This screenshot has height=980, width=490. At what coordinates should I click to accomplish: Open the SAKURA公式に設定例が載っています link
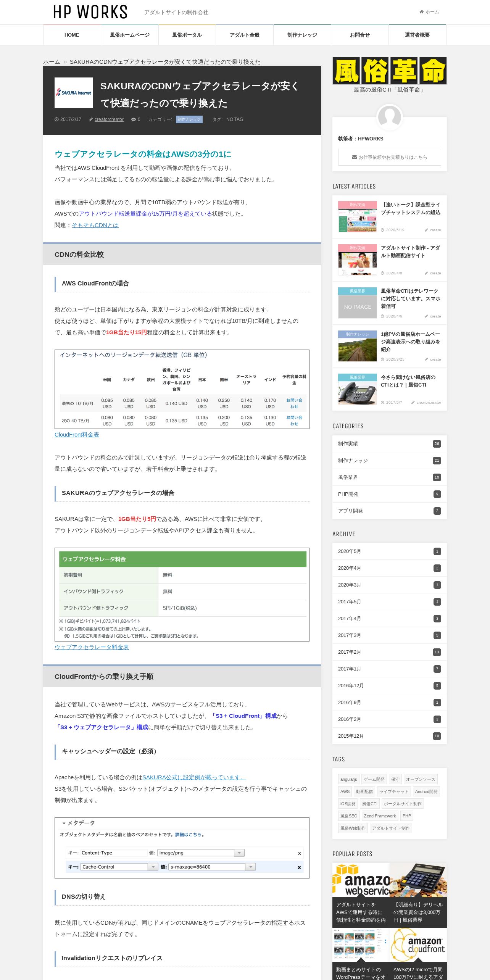coord(194,777)
